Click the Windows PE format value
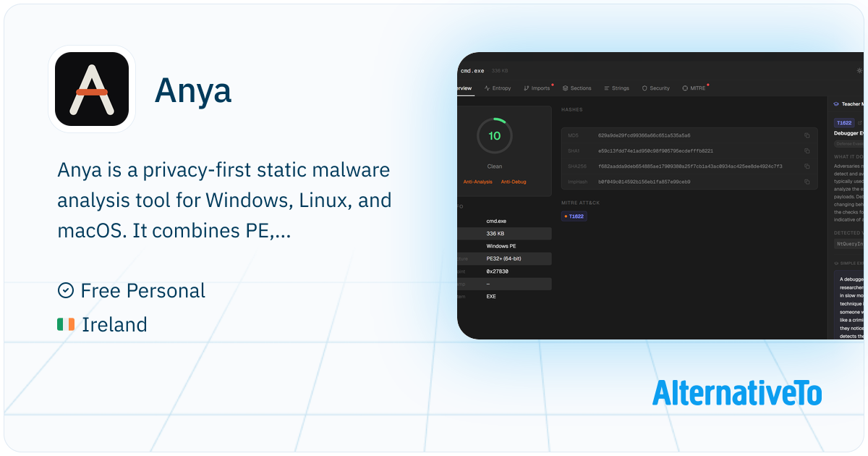868x456 pixels. (501, 246)
